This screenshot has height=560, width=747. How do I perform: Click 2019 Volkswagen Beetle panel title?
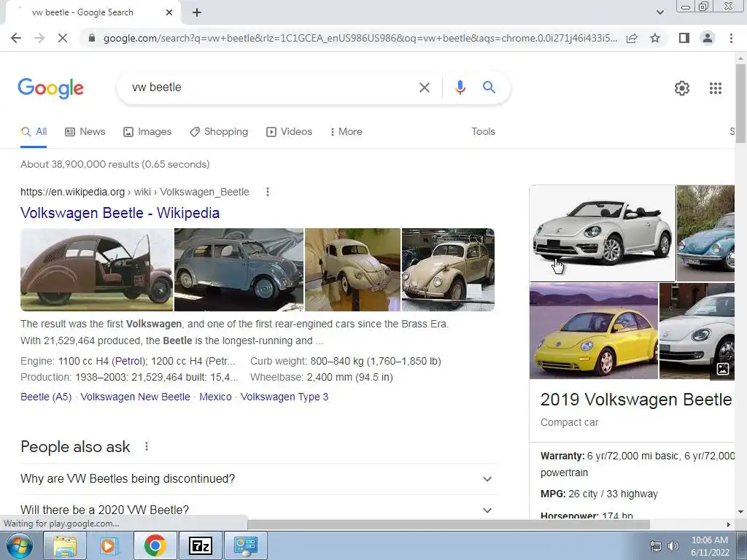(636, 400)
